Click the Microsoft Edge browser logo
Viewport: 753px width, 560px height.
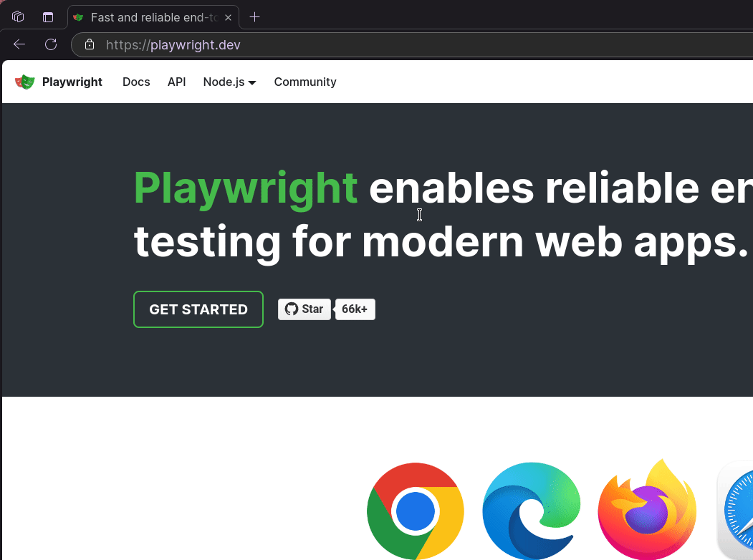(x=531, y=511)
